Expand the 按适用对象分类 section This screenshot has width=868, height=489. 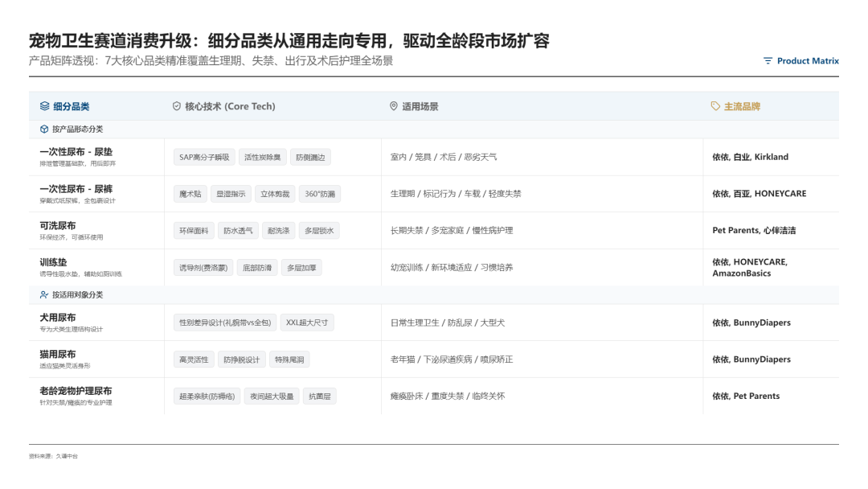tap(80, 295)
